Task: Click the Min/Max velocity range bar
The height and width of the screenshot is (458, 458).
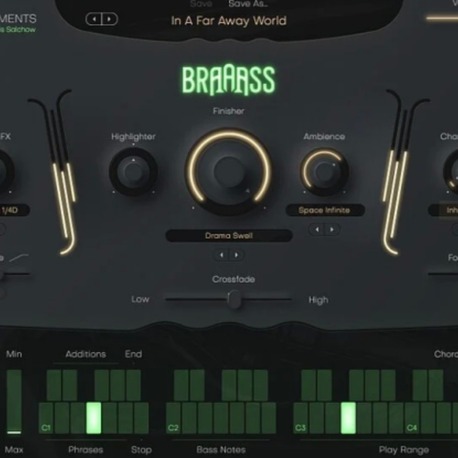Action: 14,402
